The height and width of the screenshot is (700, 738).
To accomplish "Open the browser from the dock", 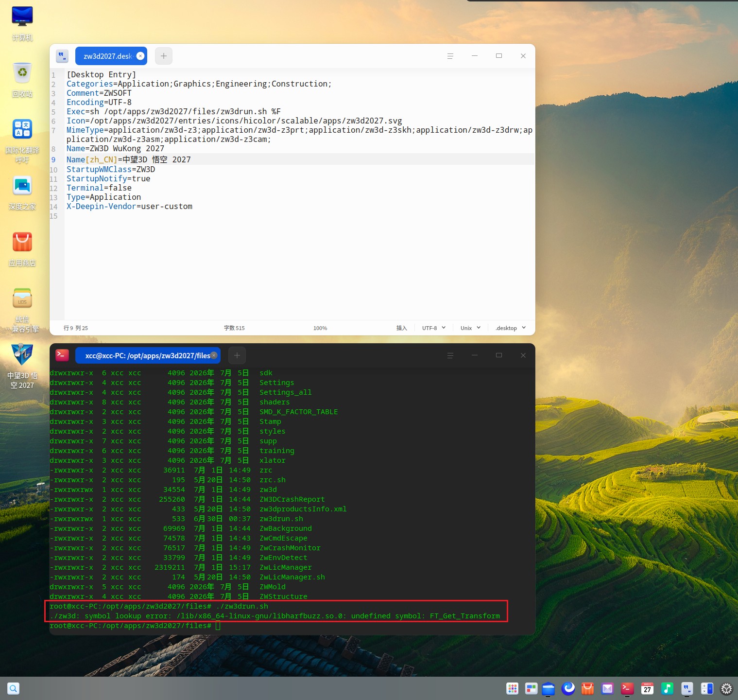I will [x=568, y=688].
